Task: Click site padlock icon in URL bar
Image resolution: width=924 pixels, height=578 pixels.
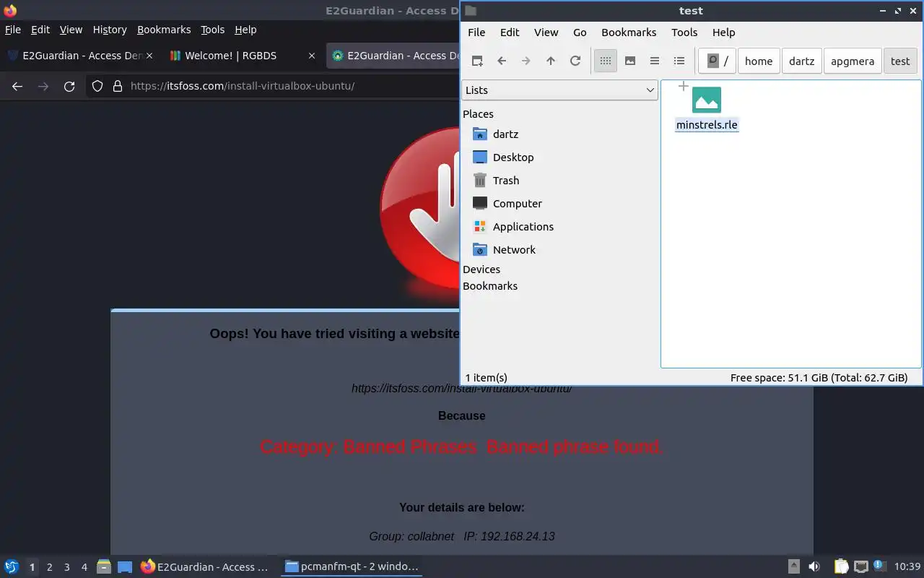Action: point(118,86)
